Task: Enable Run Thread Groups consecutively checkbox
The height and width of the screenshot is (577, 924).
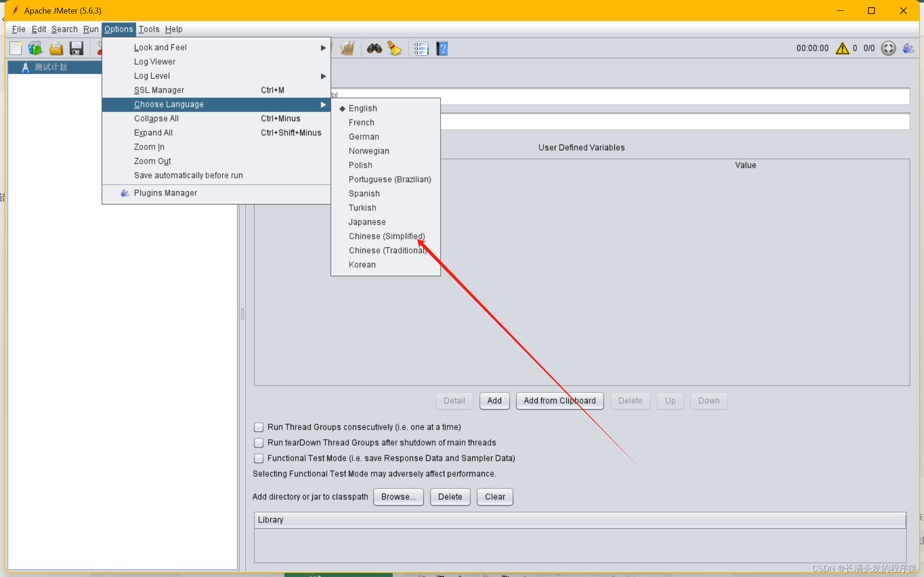Action: pyautogui.click(x=259, y=427)
